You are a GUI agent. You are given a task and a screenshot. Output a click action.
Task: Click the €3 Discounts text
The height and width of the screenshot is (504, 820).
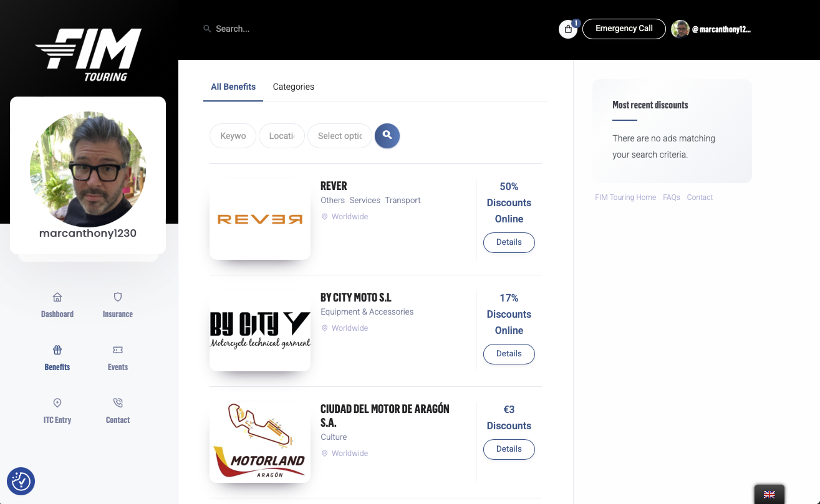(509, 417)
